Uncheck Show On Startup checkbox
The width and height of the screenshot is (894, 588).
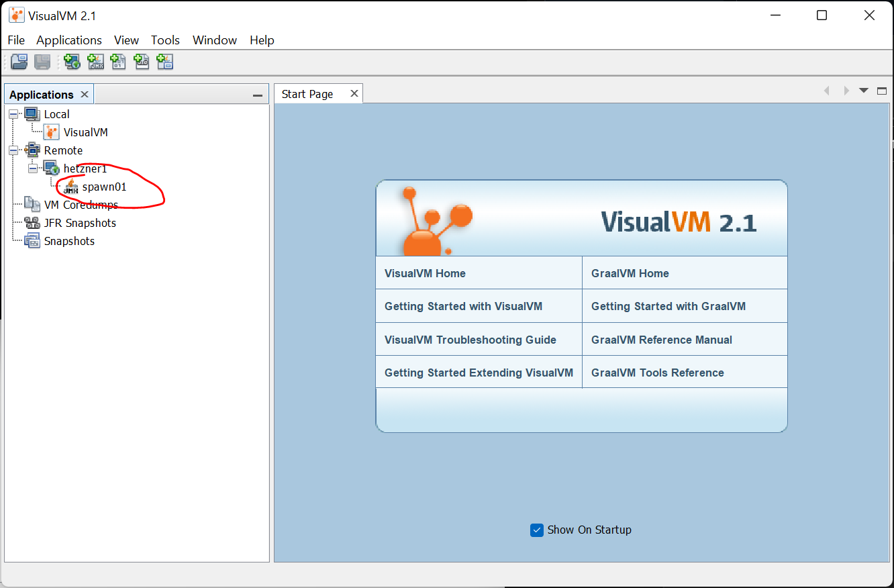pyautogui.click(x=537, y=530)
